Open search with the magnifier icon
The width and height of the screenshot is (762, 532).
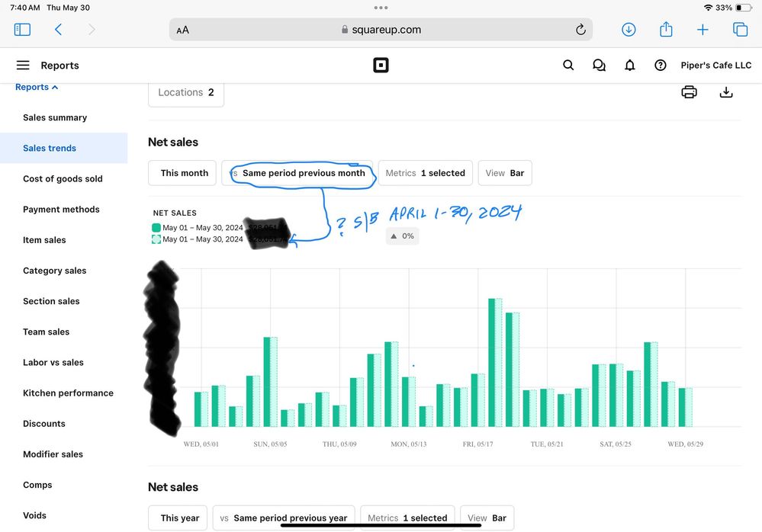(568, 66)
